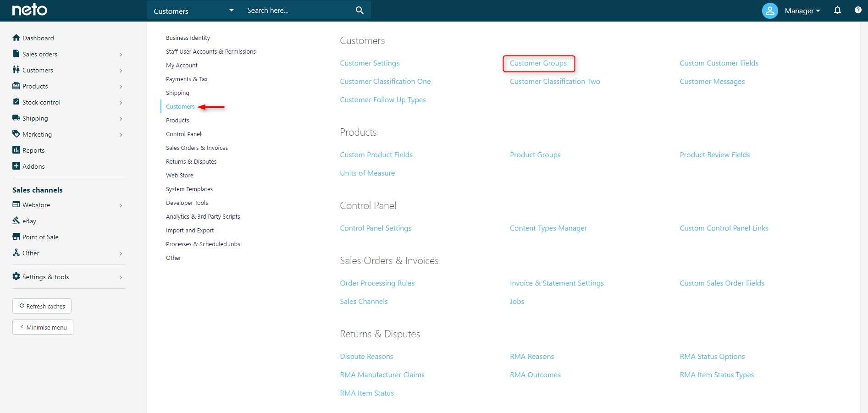Select Business Identity settings section
Screen dimensions: 868x413
pyautogui.click(x=188, y=38)
